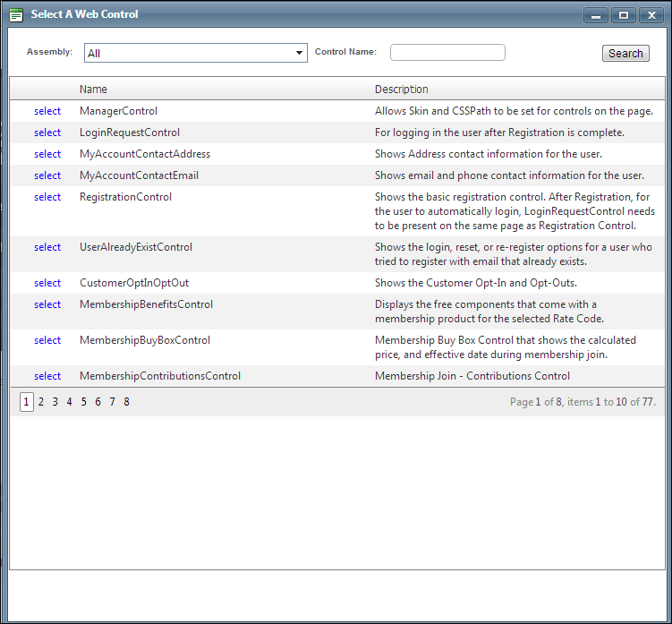Click description 'Shows email and phone contact information'
This screenshot has height=624, width=672.
(x=509, y=175)
